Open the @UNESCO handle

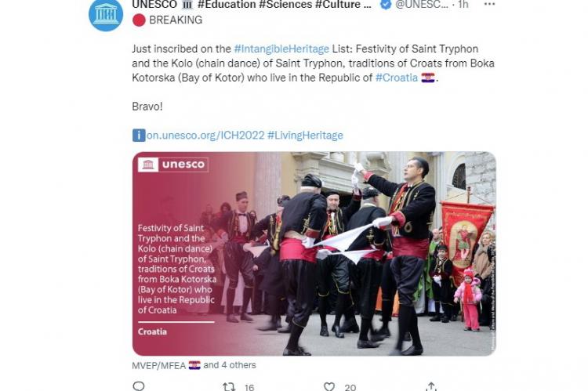(422, 5)
